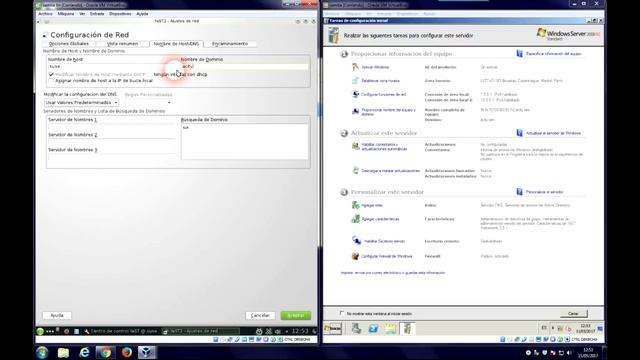The height and width of the screenshot is (360, 640).
Task: Click help icon beside Especificar información del equipo
Action: pyautogui.click(x=520, y=53)
